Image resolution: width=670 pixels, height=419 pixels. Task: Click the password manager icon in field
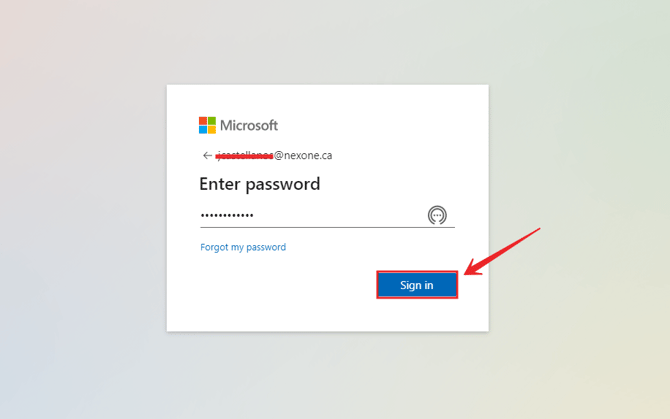coord(437,215)
